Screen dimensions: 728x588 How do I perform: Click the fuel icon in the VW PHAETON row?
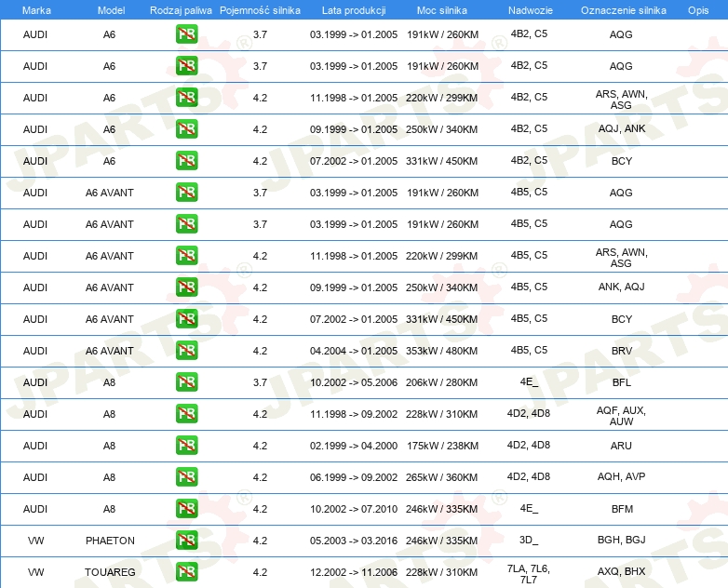186,541
